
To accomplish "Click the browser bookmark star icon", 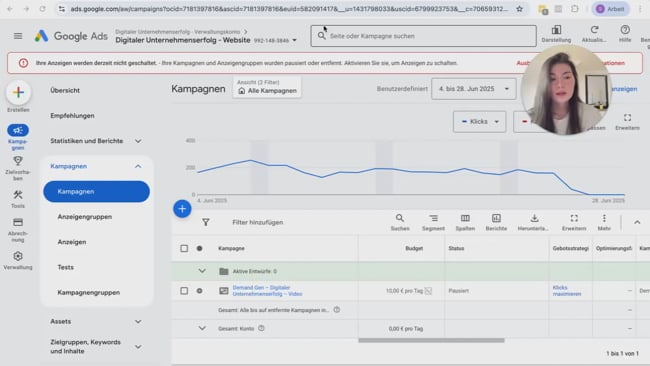I will [519, 9].
